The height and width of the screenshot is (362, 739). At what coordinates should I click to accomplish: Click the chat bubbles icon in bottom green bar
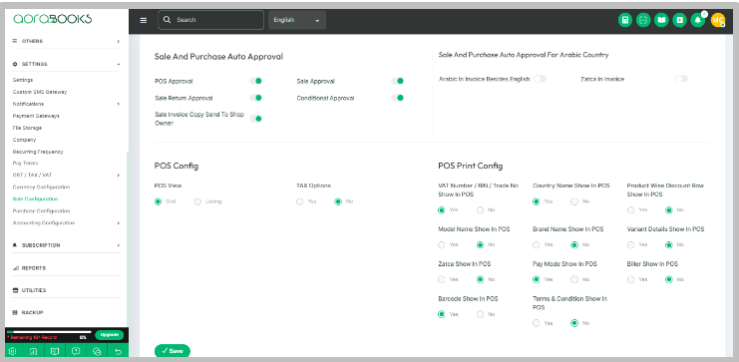[x=97, y=351]
